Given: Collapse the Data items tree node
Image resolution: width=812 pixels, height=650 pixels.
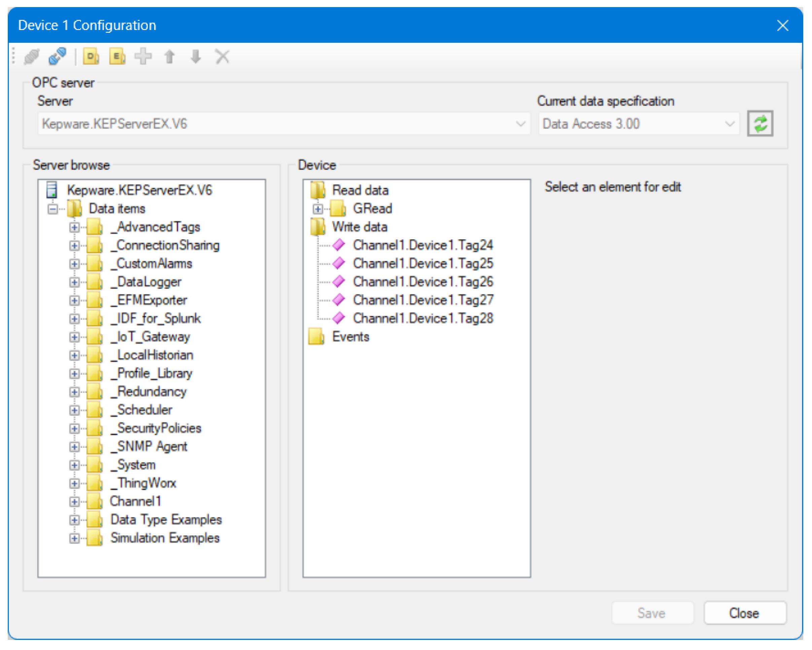Looking at the screenshot, I should (x=53, y=209).
